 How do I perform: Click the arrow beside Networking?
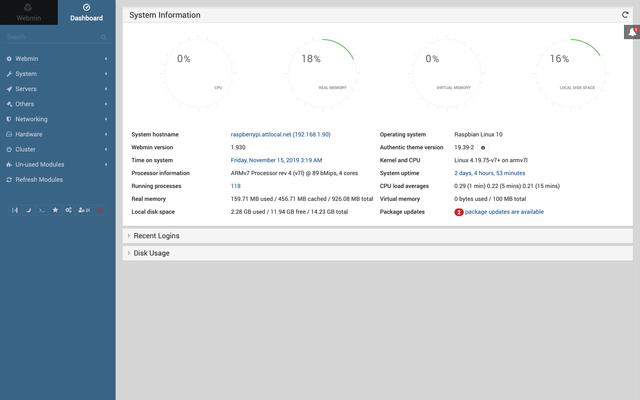(106, 119)
